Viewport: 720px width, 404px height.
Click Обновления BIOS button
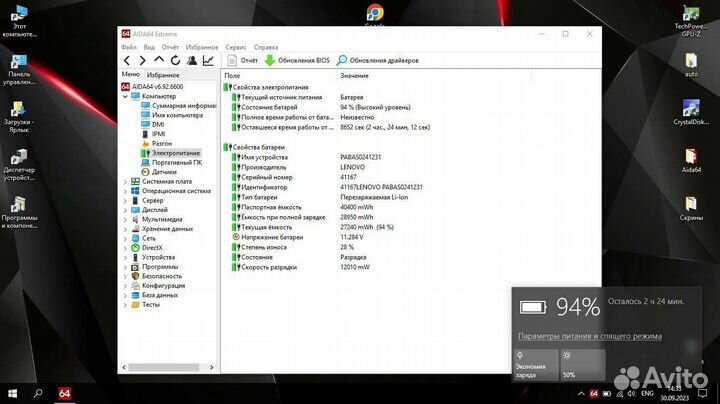point(297,60)
